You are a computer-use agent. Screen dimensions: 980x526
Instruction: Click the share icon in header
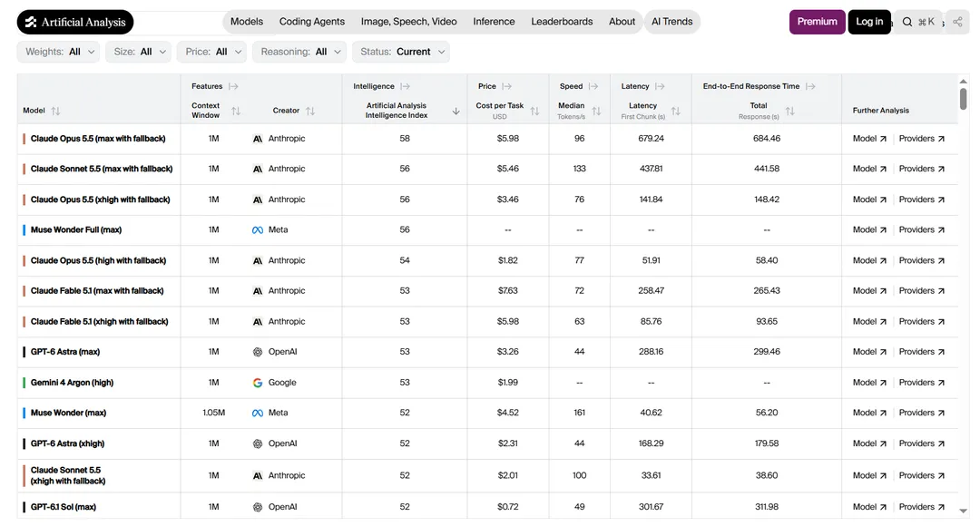(957, 22)
